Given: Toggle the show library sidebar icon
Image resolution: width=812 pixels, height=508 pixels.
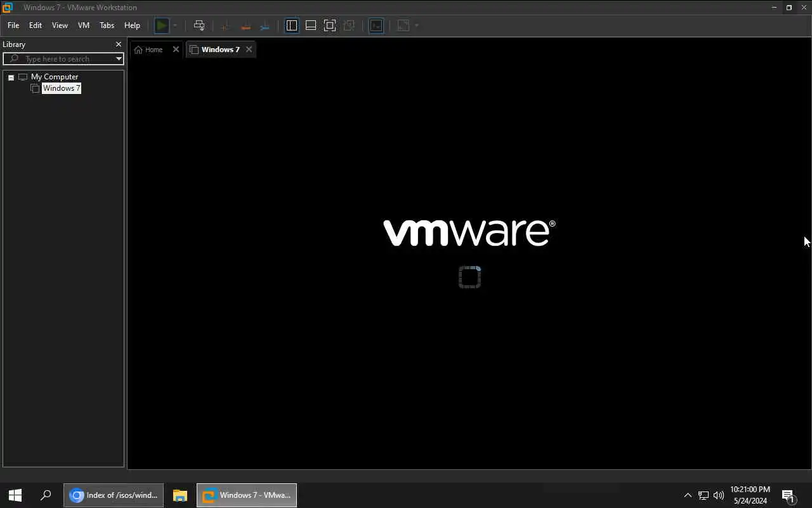Looking at the screenshot, I should pos(292,25).
